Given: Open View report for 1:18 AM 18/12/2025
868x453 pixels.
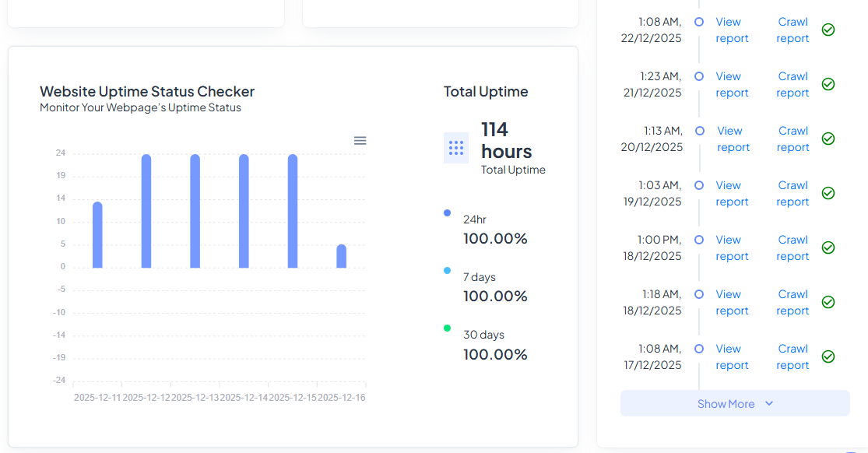Looking at the screenshot, I should (731, 303).
